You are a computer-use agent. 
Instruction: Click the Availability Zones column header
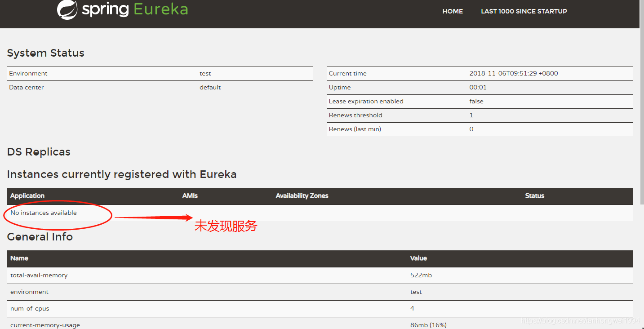(x=302, y=196)
